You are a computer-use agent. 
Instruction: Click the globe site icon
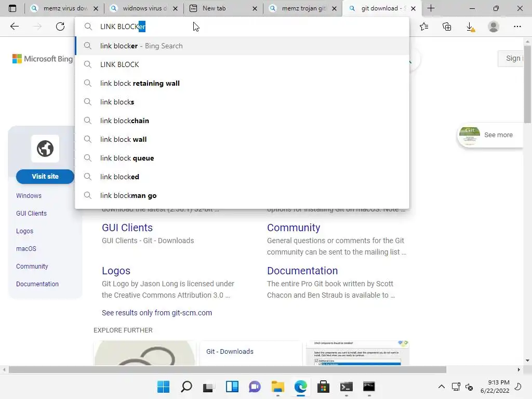click(45, 149)
